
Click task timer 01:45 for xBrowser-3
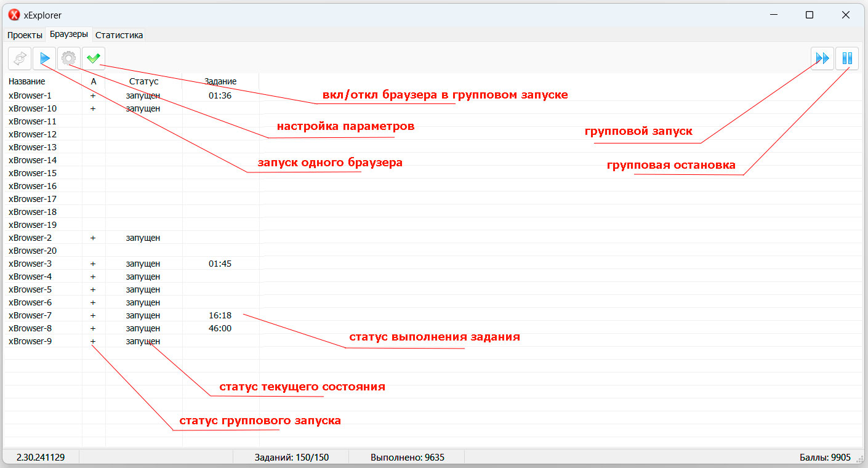point(220,264)
